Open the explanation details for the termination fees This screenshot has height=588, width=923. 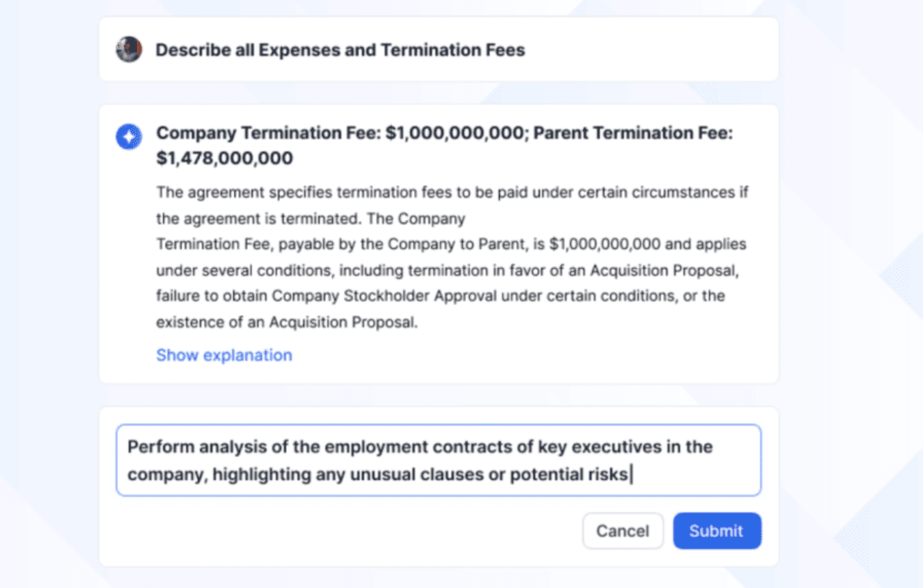click(224, 355)
